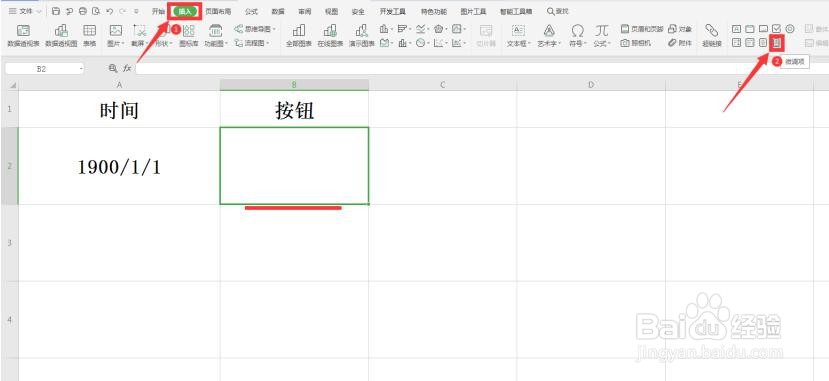Open All Charts (全部图表)
This screenshot has width=829, height=381.
pos(299,35)
